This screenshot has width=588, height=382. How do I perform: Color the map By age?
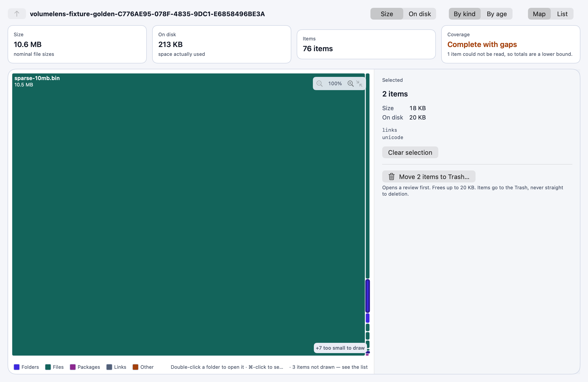tap(497, 14)
